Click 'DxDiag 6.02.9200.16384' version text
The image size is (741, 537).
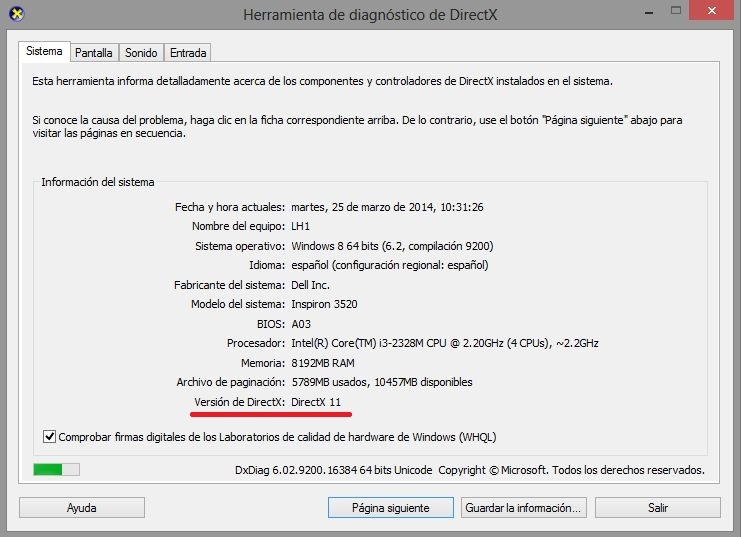pyautogui.click(x=296, y=470)
